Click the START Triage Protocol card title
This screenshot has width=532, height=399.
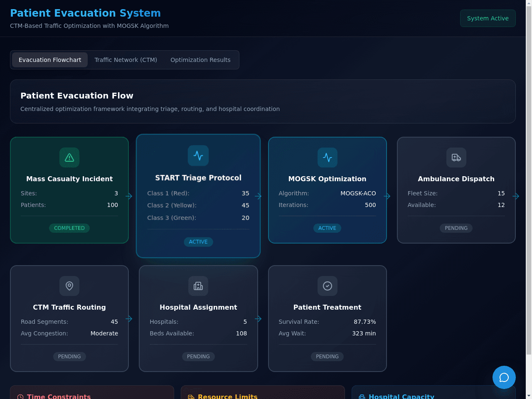click(x=198, y=178)
